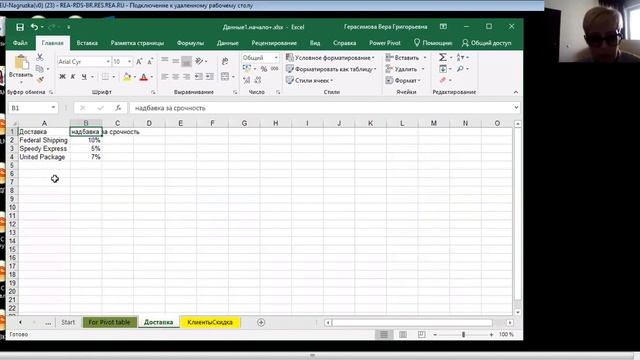Click the text orientation icon
Viewport: 640px width, 360px height.
pos(199,61)
